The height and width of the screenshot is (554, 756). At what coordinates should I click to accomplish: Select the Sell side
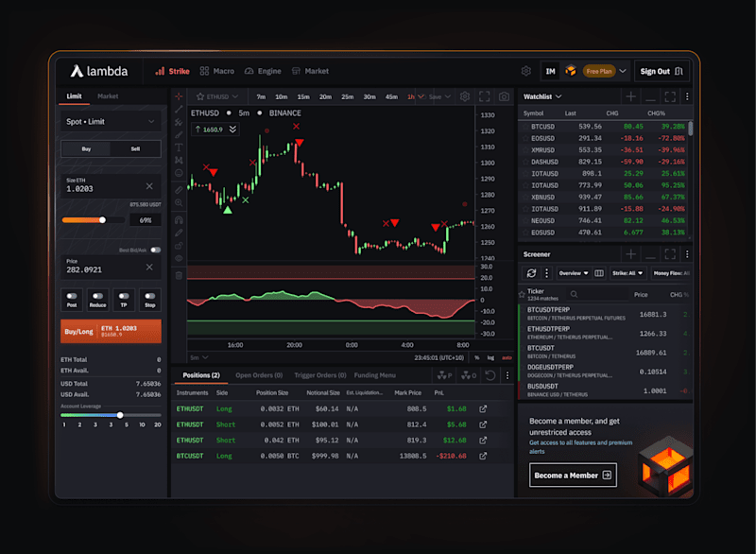(135, 149)
